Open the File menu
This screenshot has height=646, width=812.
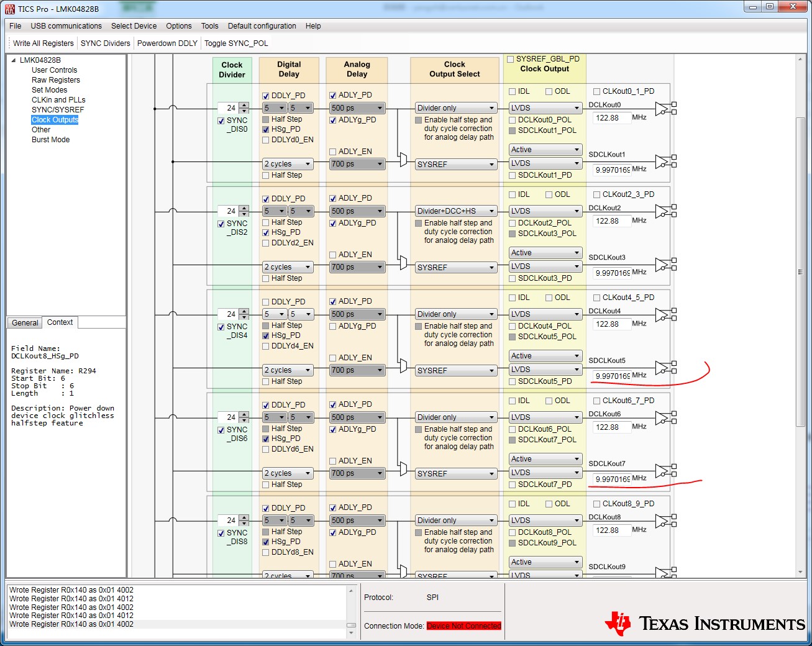click(x=16, y=26)
